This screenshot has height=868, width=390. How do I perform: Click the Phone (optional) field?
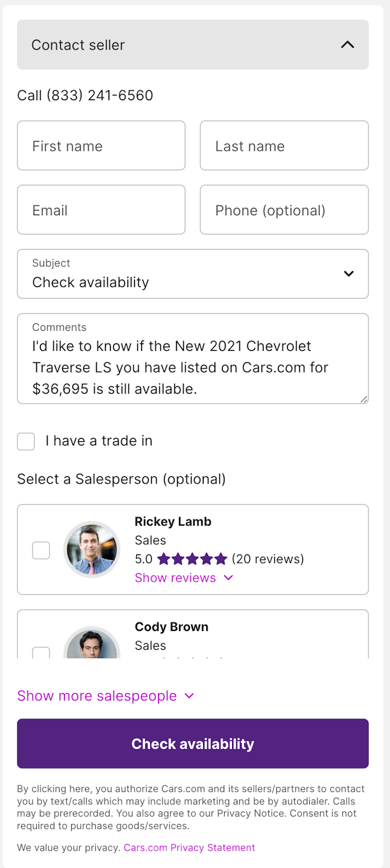(284, 210)
